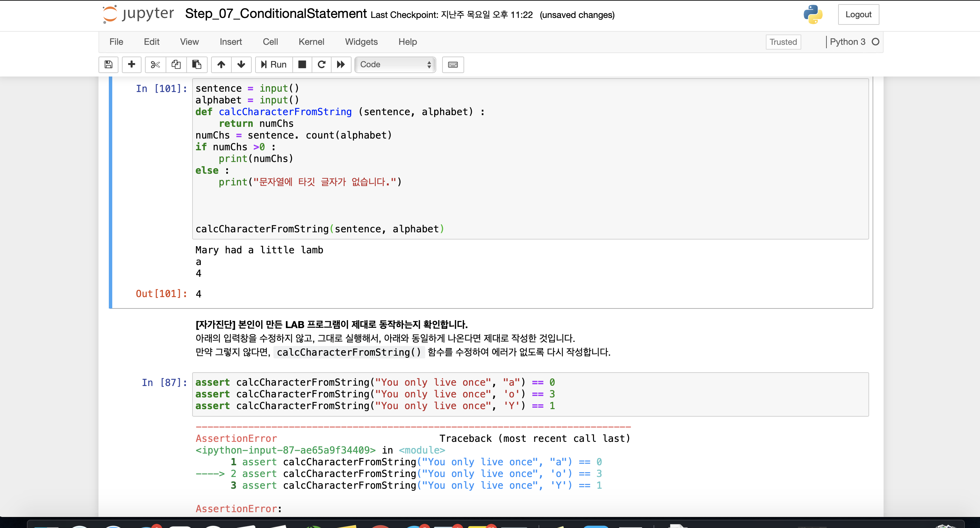
Task: Click inside code cell In [101] editor
Action: tap(530, 159)
